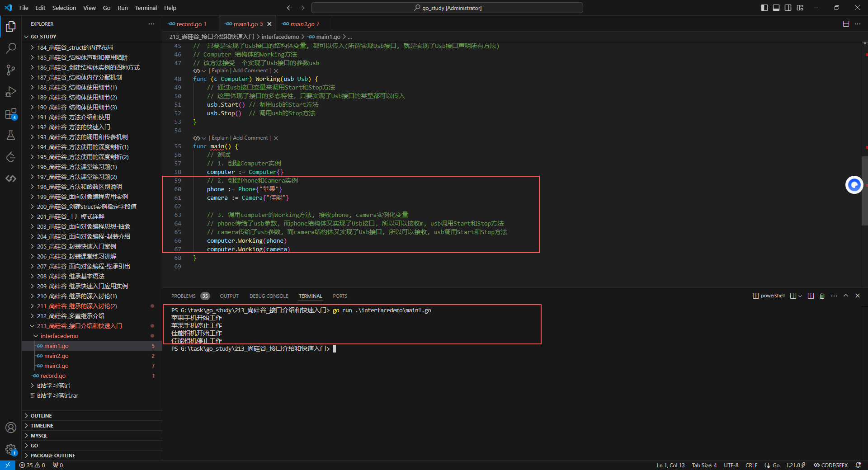Click the go_study command center search box

click(x=447, y=8)
